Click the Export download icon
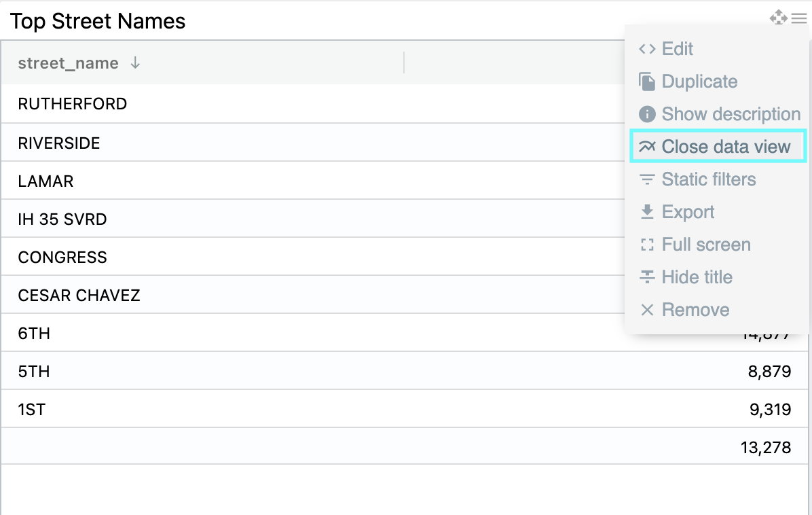This screenshot has height=515, width=812. (647, 212)
